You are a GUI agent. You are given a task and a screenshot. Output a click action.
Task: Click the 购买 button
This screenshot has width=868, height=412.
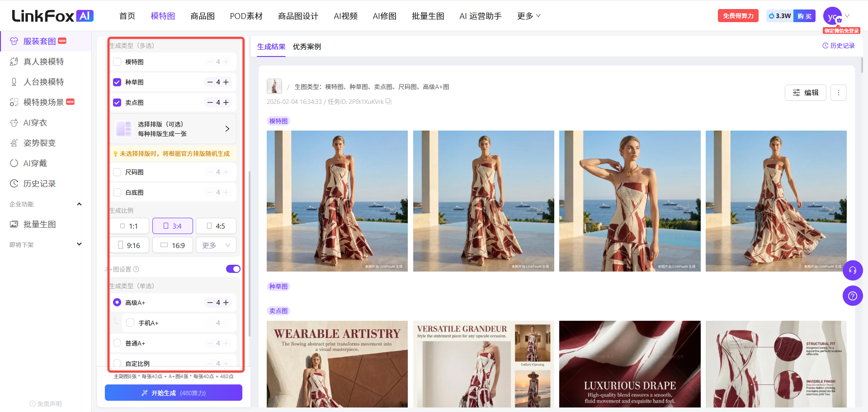coord(804,16)
